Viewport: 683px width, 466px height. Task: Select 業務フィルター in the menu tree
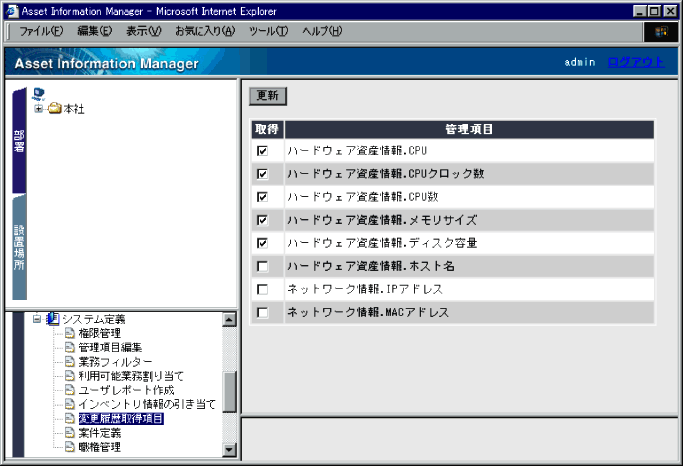coord(115,361)
